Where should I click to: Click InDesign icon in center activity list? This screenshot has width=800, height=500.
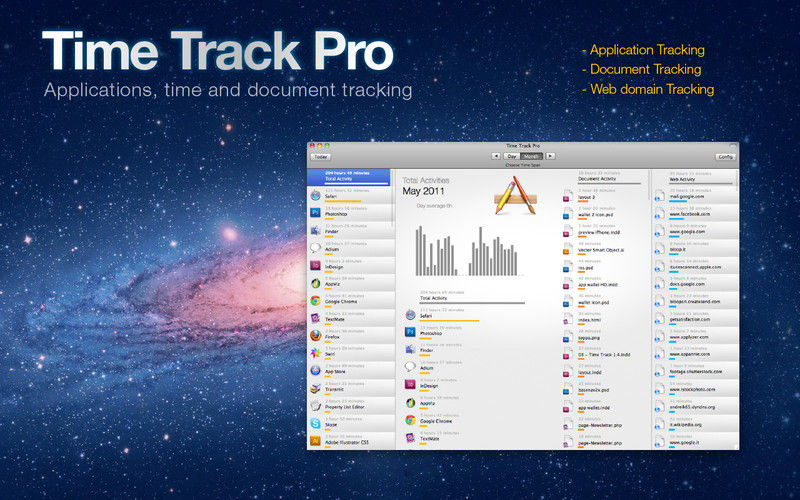point(410,385)
